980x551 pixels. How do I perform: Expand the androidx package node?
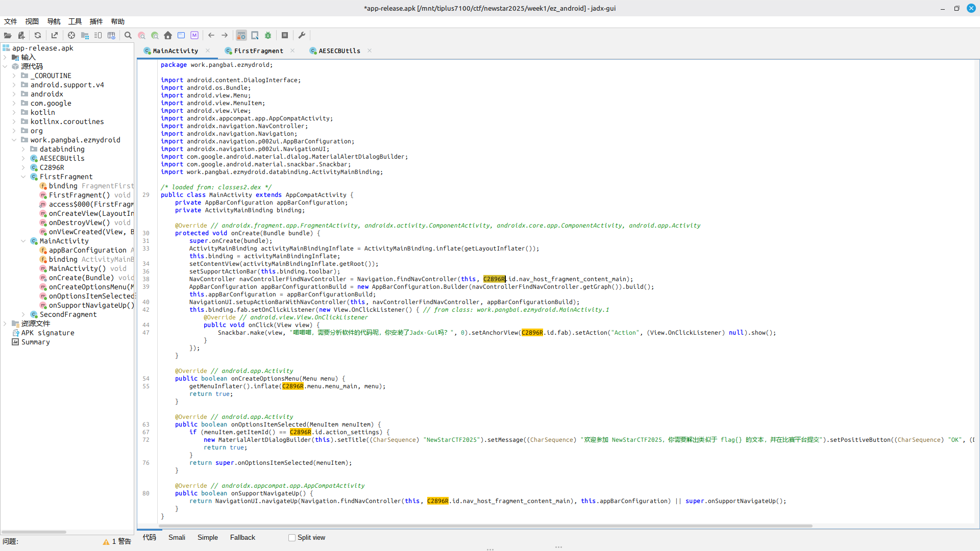coord(14,94)
